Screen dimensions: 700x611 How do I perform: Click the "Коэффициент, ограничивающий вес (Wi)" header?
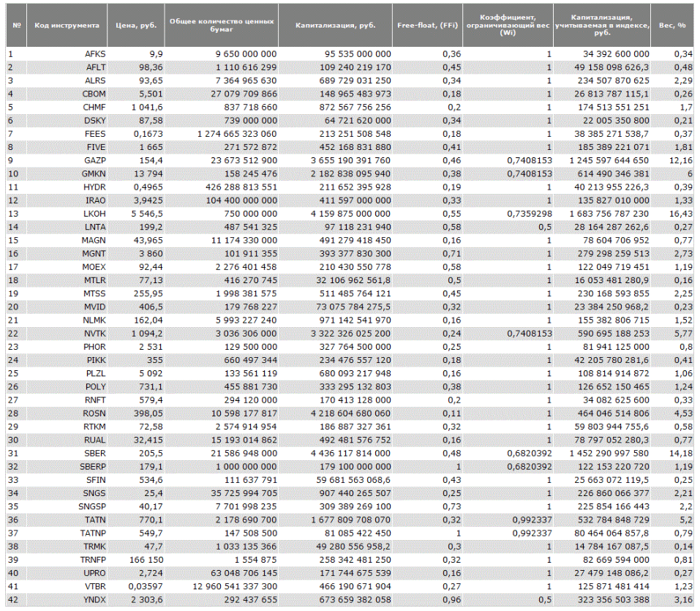[508, 26]
